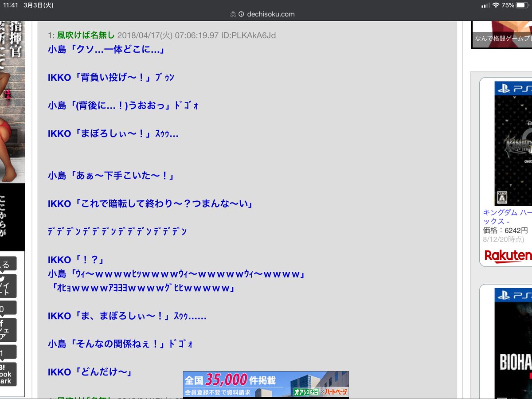Viewport: 532px width, 399px height.
Task: Open the BIOHAZARD PS4 cover thumbnail
Action: [x=513, y=344]
